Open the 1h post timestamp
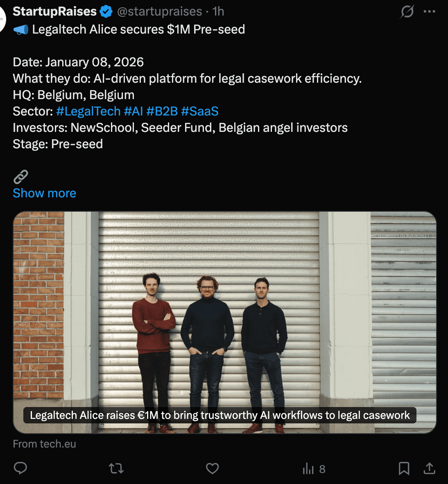Screen dimensions: 448x484 click(218, 11)
